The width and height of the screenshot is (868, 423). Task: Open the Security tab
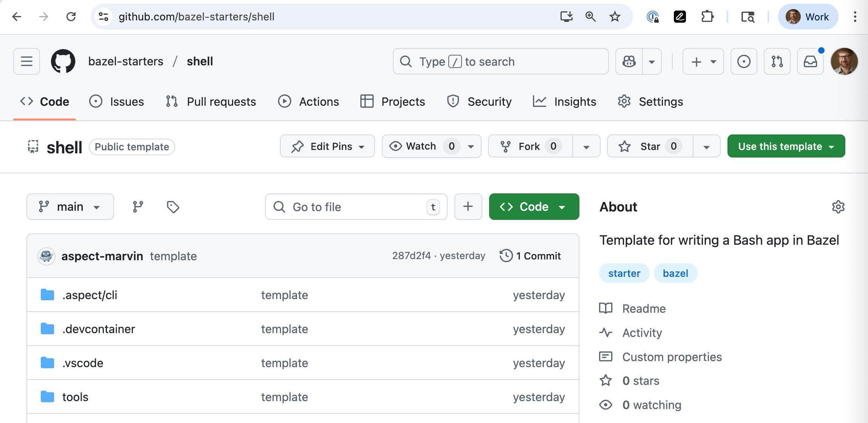(x=479, y=102)
